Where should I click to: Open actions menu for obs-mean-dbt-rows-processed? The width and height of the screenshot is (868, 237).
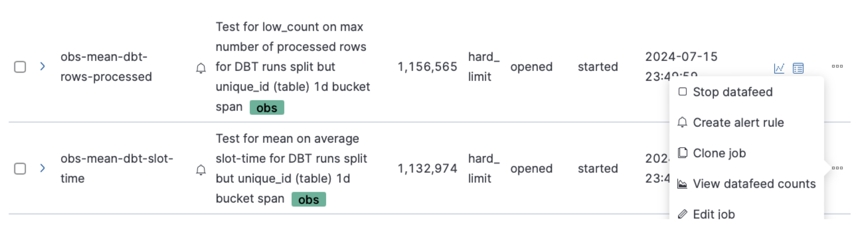click(x=837, y=66)
